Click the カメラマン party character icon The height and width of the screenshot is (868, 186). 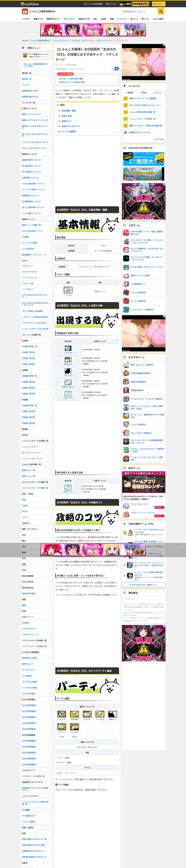click(x=74, y=727)
